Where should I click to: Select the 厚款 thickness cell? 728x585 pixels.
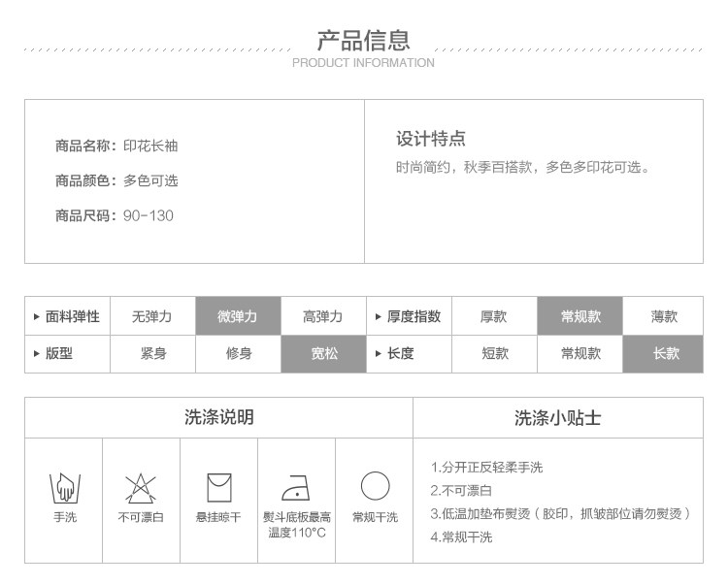[494, 316]
